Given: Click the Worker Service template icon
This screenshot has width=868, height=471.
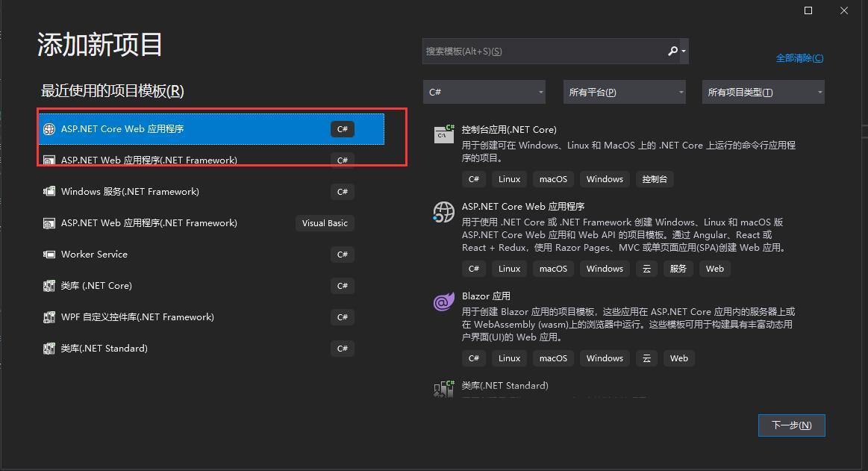Looking at the screenshot, I should (49, 255).
